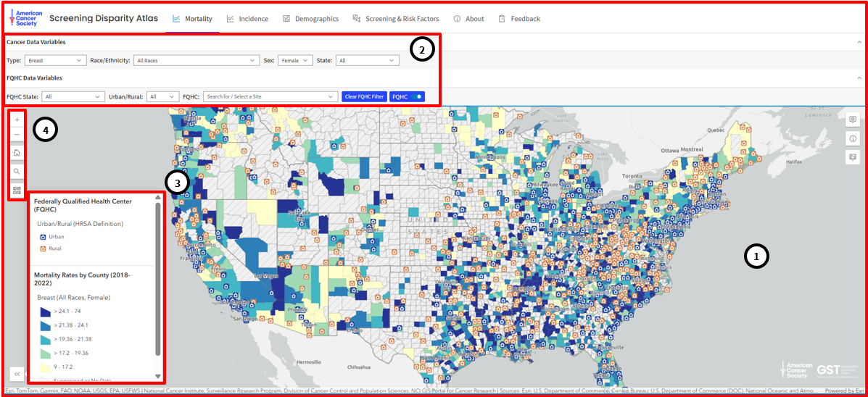Click the teal > 19.36 - 21.38 swatch
Image resolution: width=868 pixels, height=397 pixels.
click(46, 339)
